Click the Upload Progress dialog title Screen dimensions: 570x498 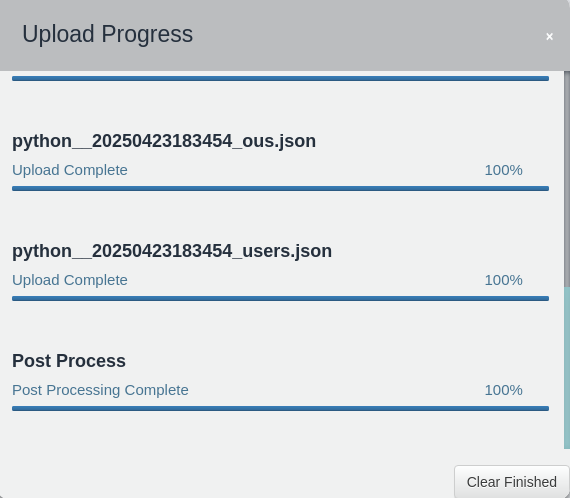tap(108, 34)
